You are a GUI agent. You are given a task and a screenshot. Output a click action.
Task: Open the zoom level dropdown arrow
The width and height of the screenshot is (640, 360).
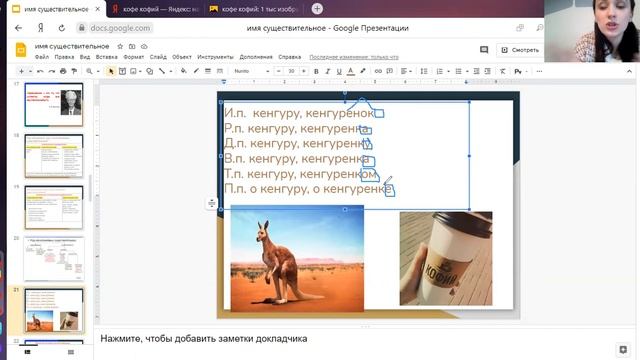tap(98, 71)
